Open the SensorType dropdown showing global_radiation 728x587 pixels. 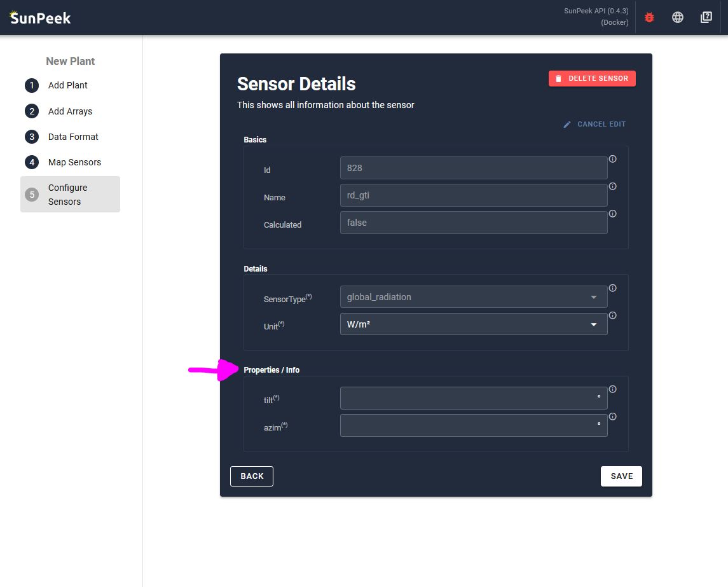pyautogui.click(x=474, y=297)
